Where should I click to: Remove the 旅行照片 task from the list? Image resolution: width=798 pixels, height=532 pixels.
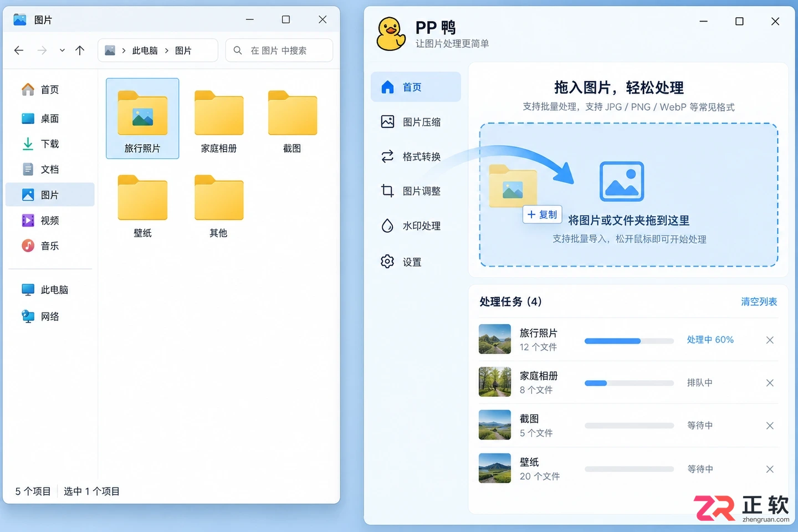click(770, 340)
